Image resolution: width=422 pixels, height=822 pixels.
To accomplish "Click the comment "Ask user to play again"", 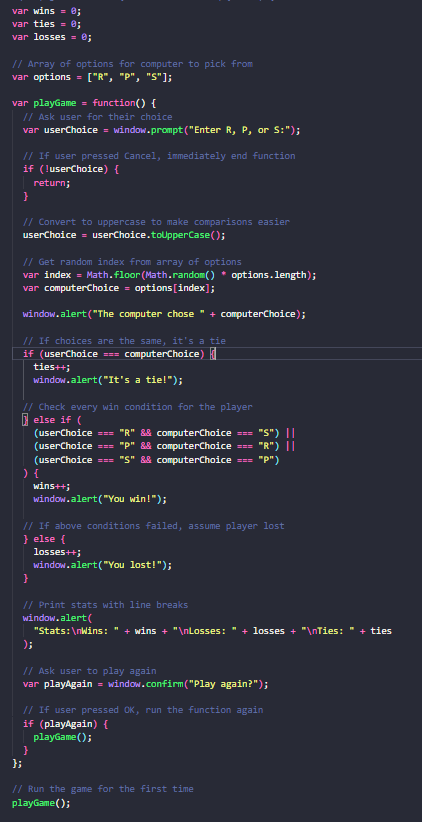I will coord(90,671).
